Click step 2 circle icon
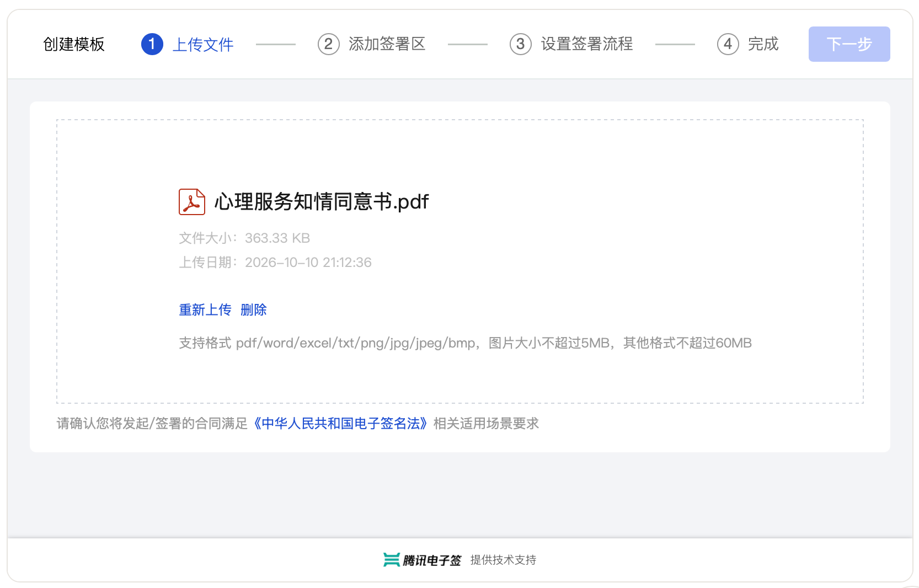Viewport: 919px width, 588px height. point(329,44)
